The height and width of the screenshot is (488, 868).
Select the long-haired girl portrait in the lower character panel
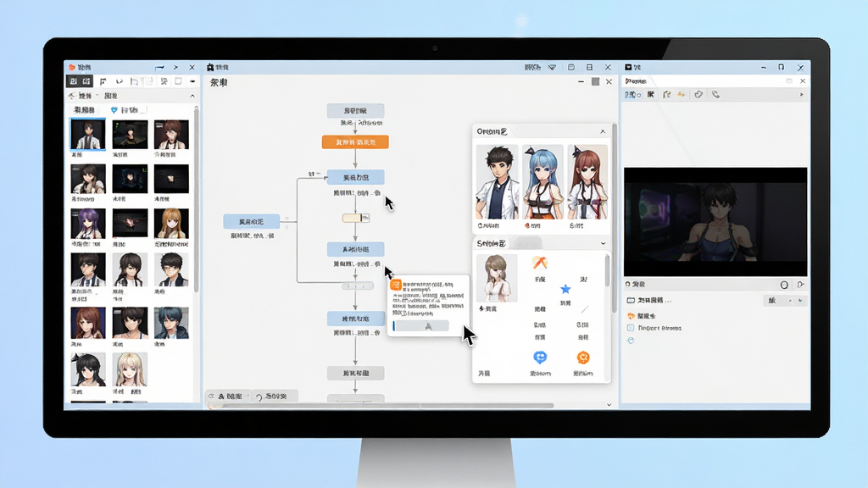click(x=497, y=278)
